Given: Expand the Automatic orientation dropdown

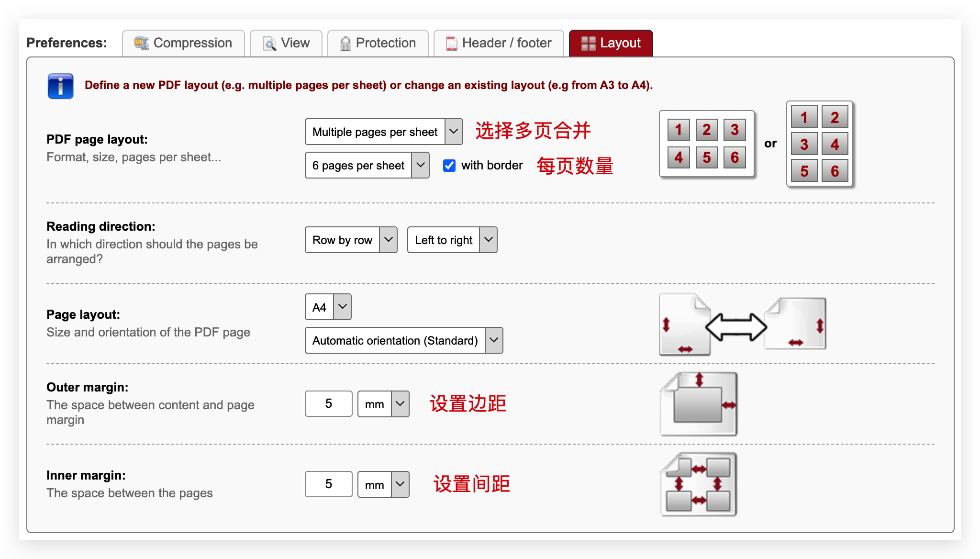Looking at the screenshot, I should click(403, 340).
